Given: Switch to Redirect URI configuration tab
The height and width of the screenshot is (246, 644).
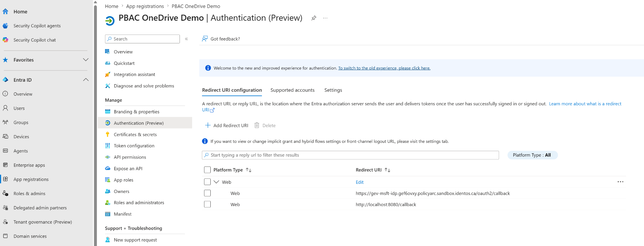Looking at the screenshot, I should click(232, 90).
